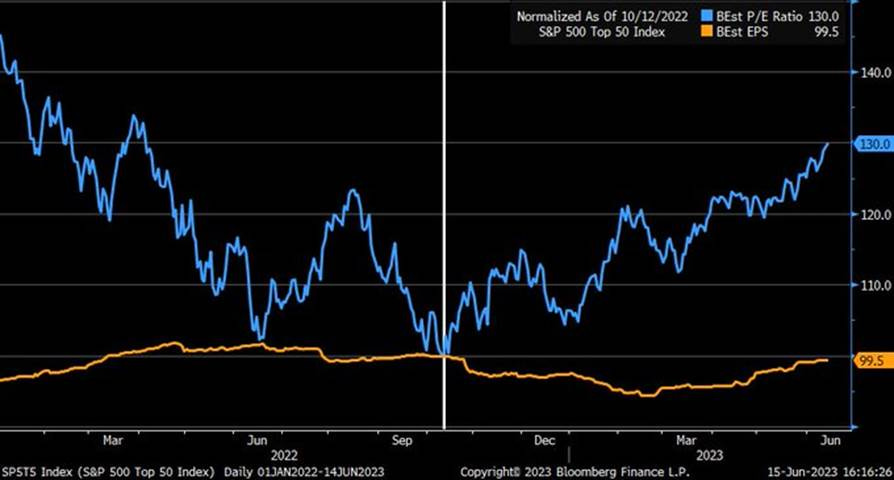Click the Jun label at the axis end
This screenshot has height=480, width=894.
830,441
